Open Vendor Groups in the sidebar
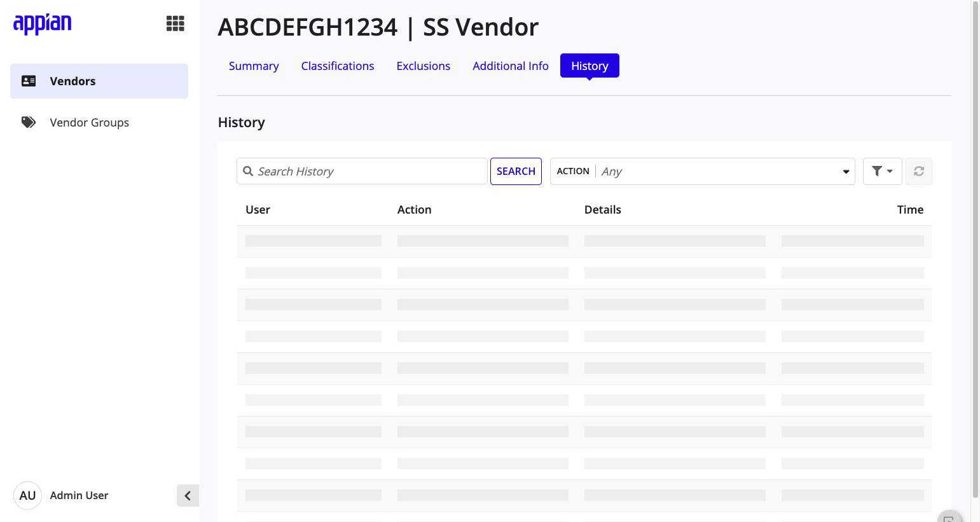Screen dimensions: 980x522 click(x=99, y=122)
